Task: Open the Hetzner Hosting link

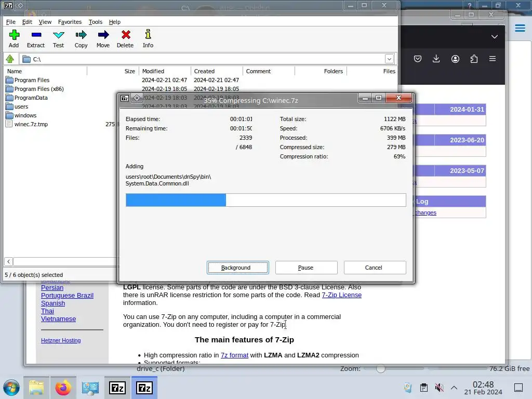Action: click(61, 340)
